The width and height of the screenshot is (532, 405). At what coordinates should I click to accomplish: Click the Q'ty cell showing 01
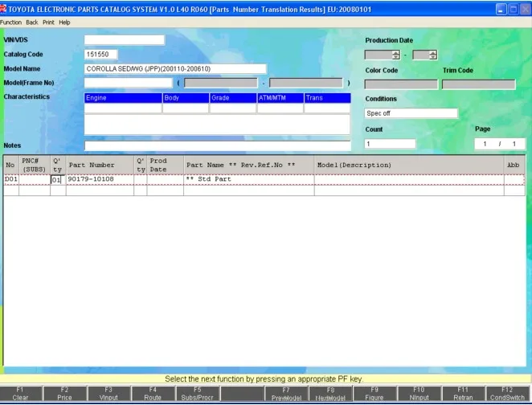58,180
